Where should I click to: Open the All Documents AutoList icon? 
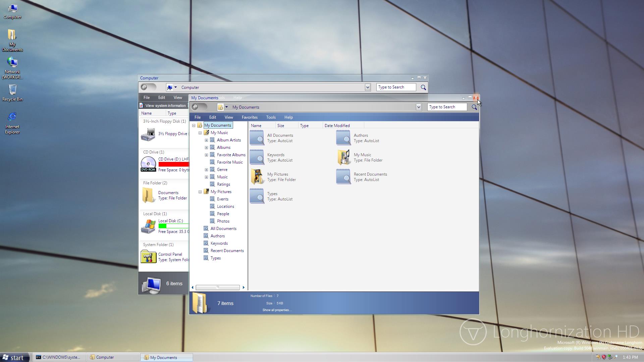(x=257, y=138)
